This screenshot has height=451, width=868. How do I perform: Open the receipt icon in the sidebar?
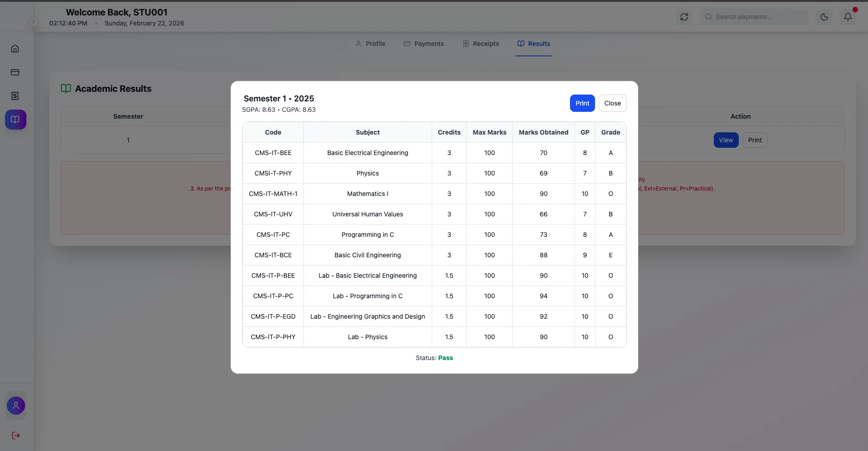pyautogui.click(x=15, y=95)
